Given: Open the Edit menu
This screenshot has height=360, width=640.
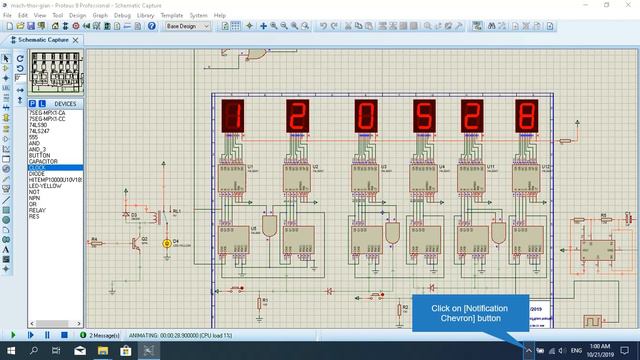Looking at the screenshot, I should coord(22,16).
